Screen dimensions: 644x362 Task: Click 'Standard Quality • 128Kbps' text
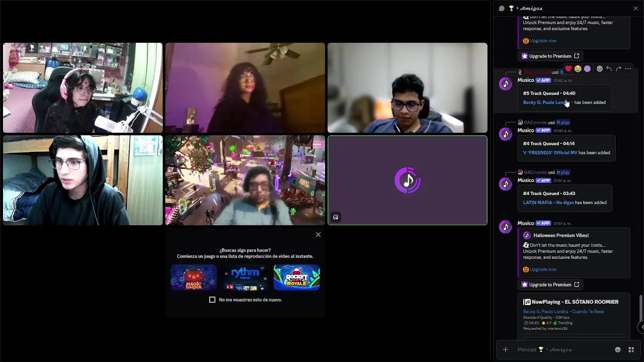546,317
